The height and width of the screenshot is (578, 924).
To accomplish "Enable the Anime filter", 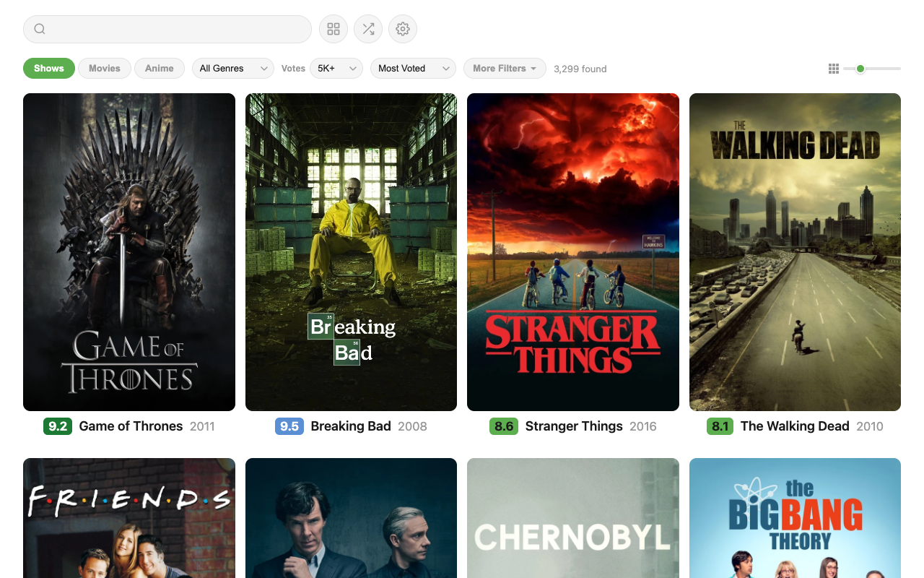I will point(159,68).
